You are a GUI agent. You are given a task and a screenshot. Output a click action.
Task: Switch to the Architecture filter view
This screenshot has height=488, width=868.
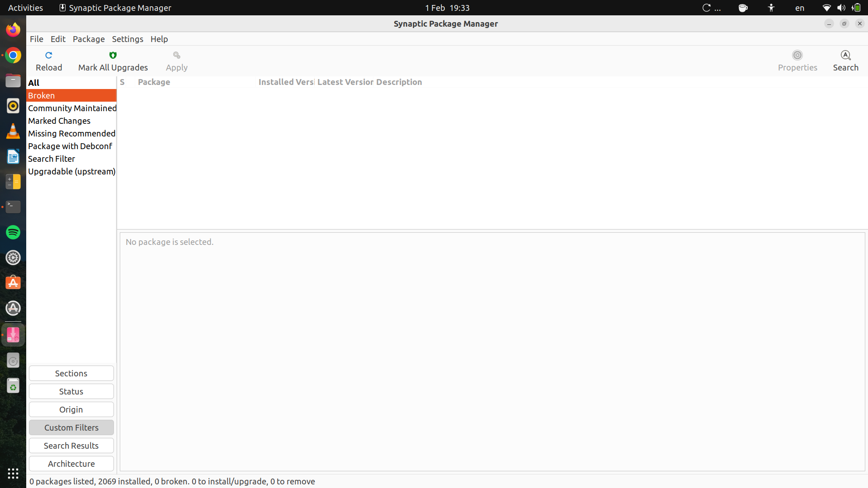pyautogui.click(x=71, y=464)
